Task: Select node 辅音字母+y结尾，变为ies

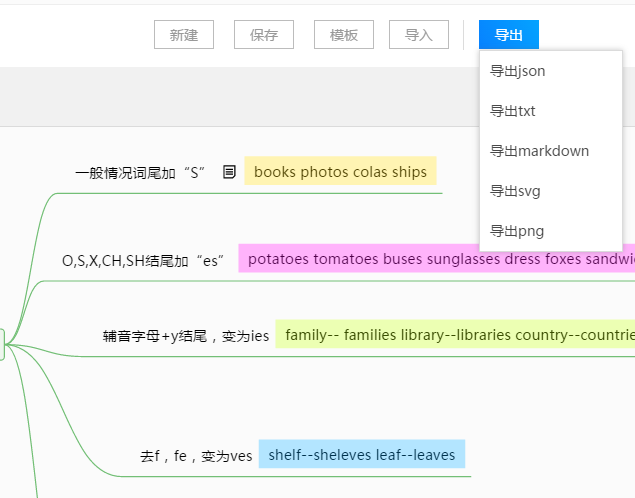Action: (x=186, y=336)
